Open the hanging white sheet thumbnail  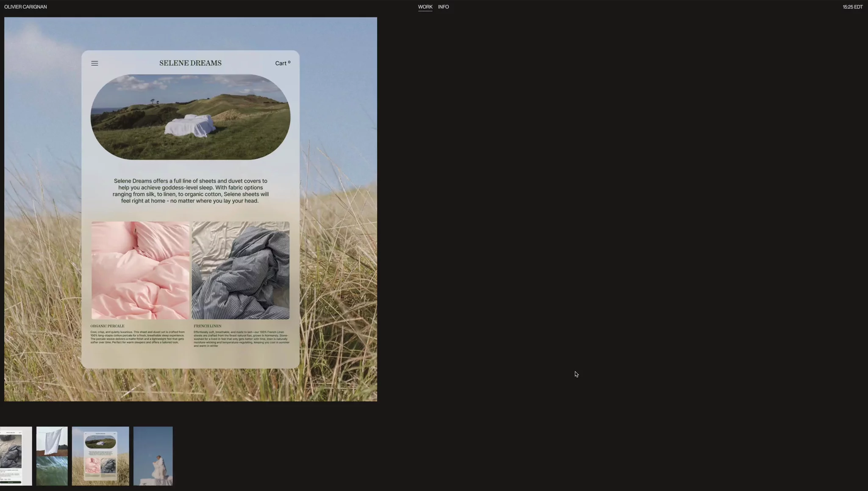click(52, 456)
